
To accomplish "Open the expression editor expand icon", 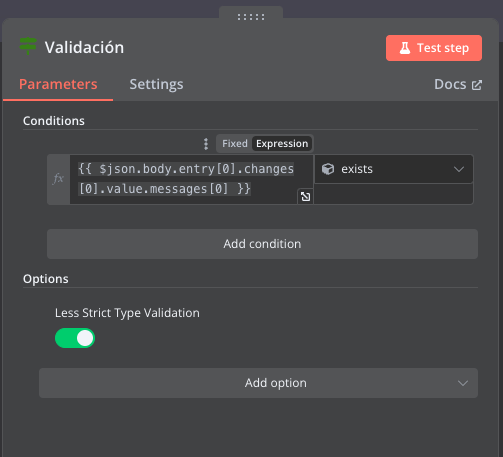I will pyautogui.click(x=305, y=197).
